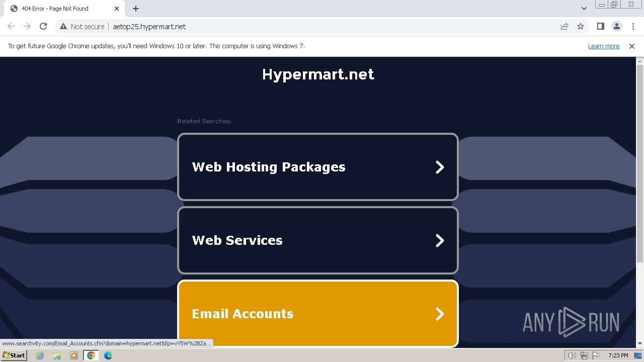Click the Email Accounts arrow chevron

440,314
